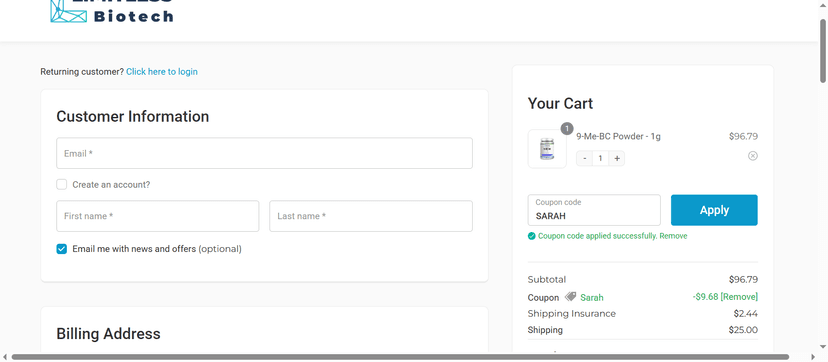Focus the Last name field
This screenshot has height=362, width=828.
371,216
